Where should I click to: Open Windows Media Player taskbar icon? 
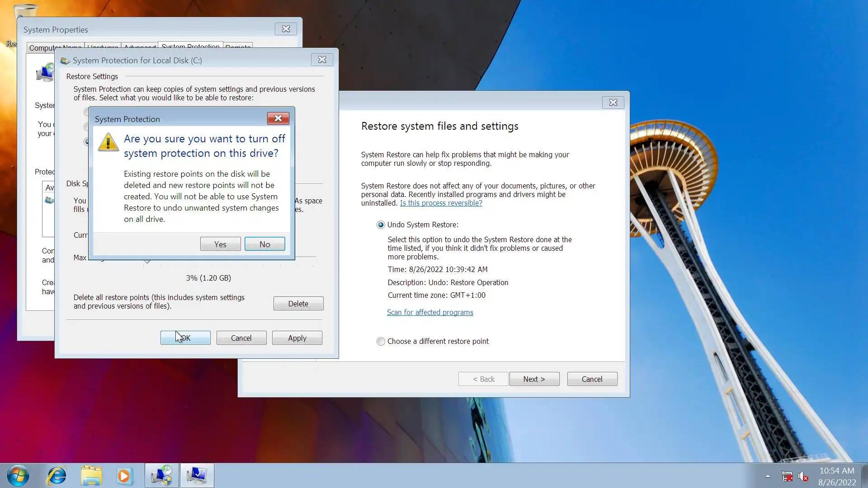(125, 475)
